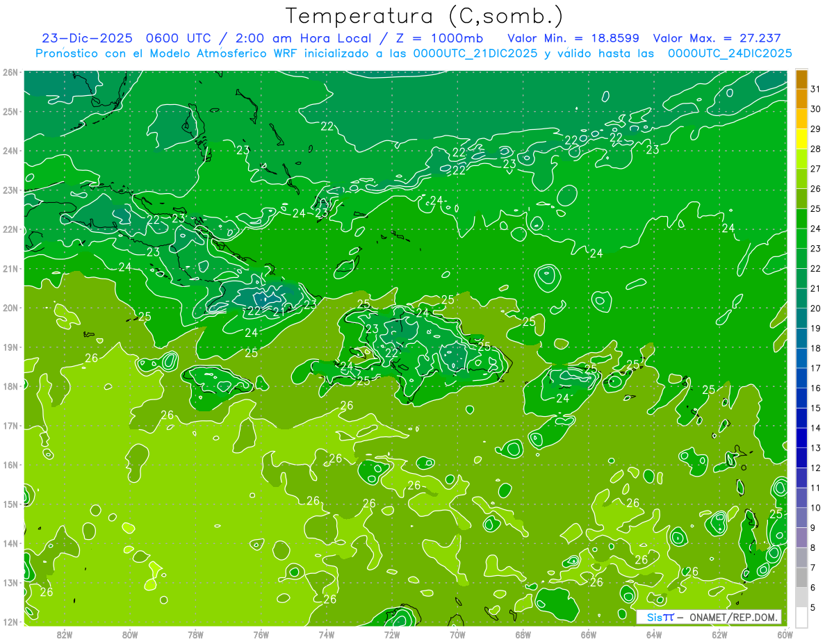Click the 24N latitude axis label
The width and height of the screenshot is (834, 644).
[x=10, y=151]
